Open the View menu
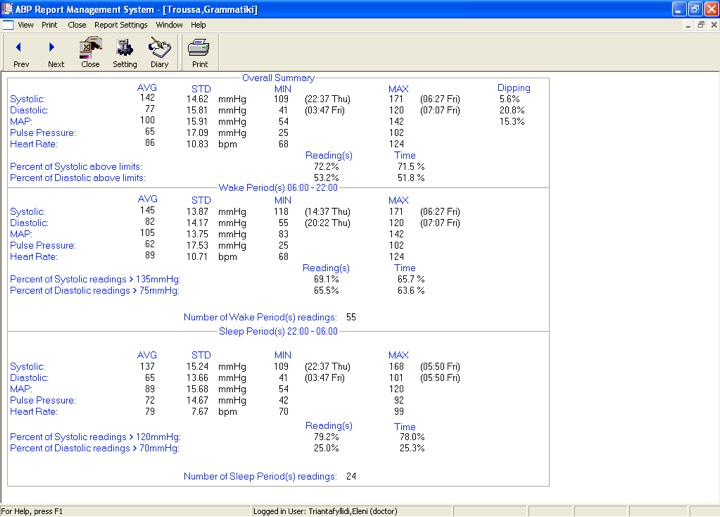Screen dimensions: 720x517 click(x=26, y=25)
